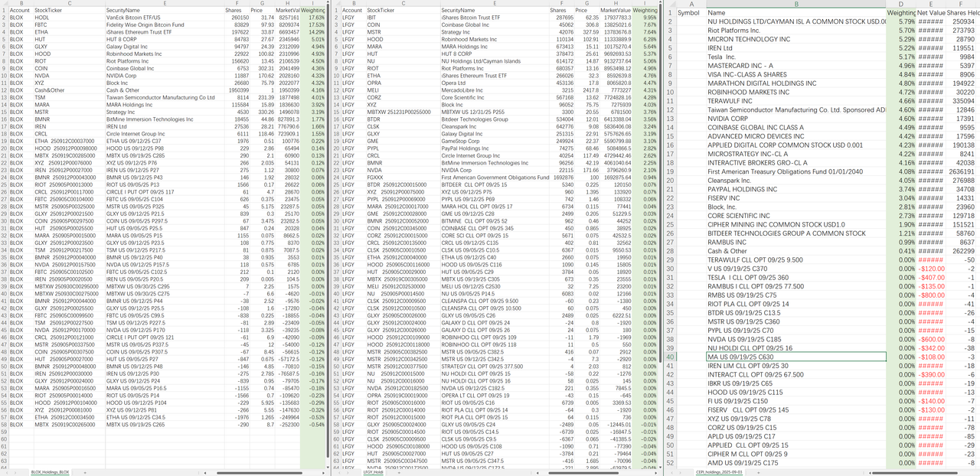
Task: Open the BLOX_Holdings_BLOX sheet tab
Action: click(50, 472)
